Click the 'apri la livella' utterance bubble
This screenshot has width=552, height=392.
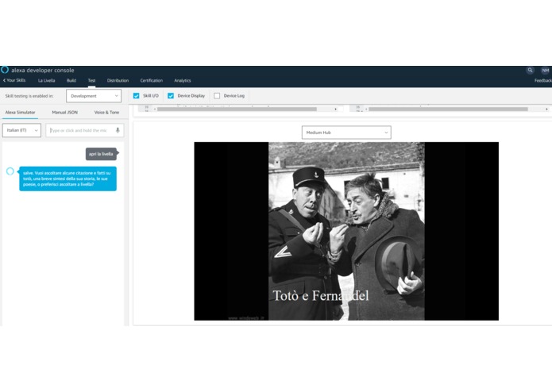101,154
